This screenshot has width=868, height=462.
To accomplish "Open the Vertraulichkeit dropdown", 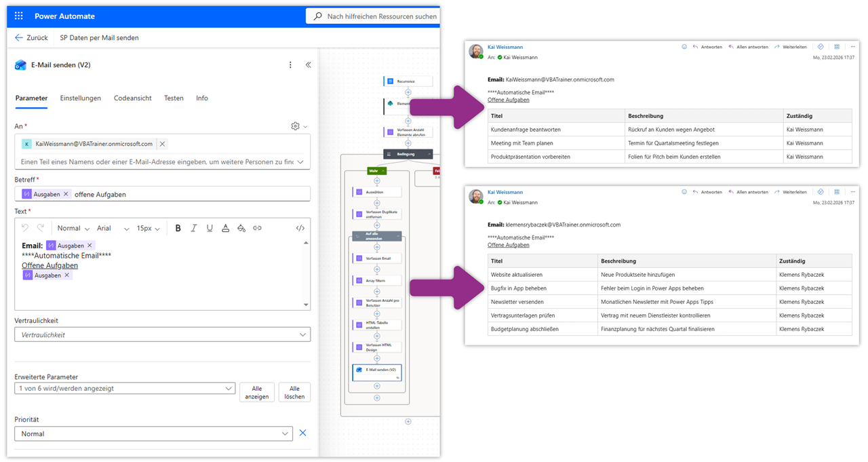I will tap(162, 334).
